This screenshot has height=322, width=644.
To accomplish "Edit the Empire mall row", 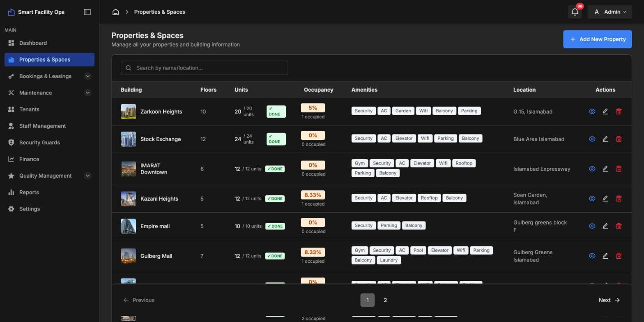I will pos(605,226).
